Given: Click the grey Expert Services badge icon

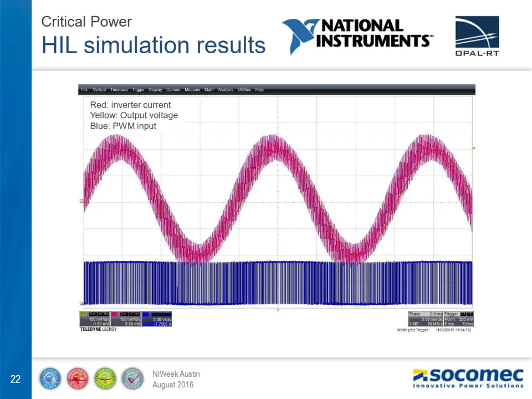Looking at the screenshot, I should click(x=132, y=378).
